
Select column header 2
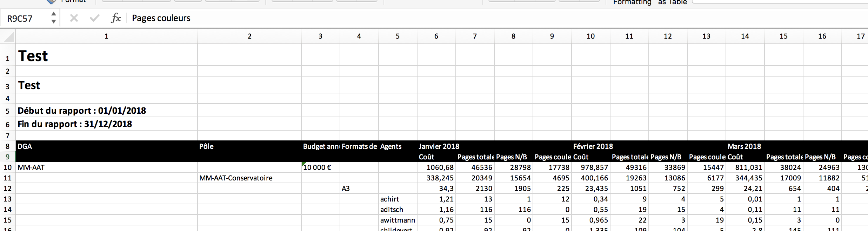click(x=249, y=36)
